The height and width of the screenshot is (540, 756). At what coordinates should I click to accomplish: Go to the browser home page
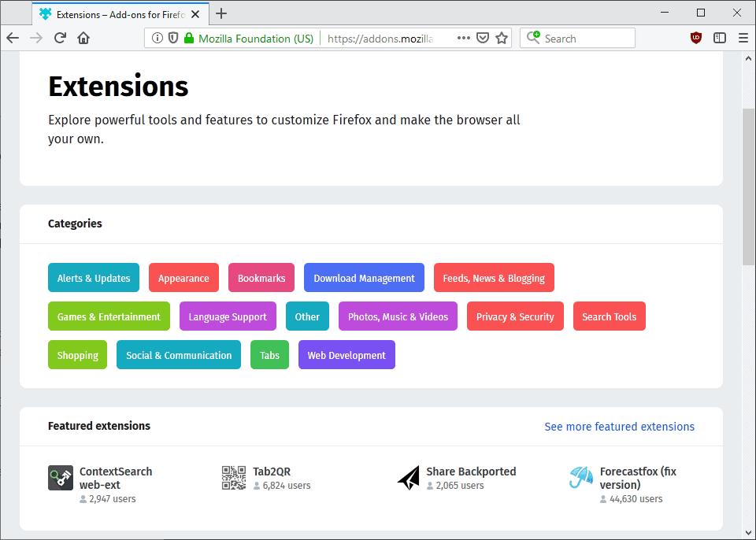(83, 37)
